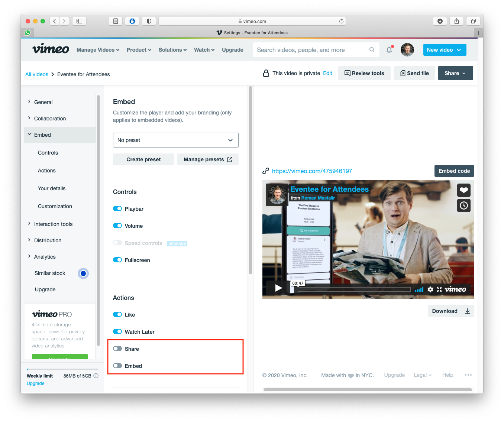Click the All videos breadcrumb link
Viewport: 504px width, 421px height.
point(37,74)
